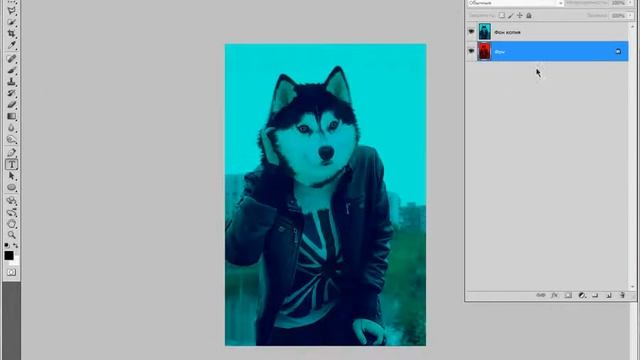Delete layer with trash icon
Viewport: 640px width, 360px height.
(x=622, y=295)
